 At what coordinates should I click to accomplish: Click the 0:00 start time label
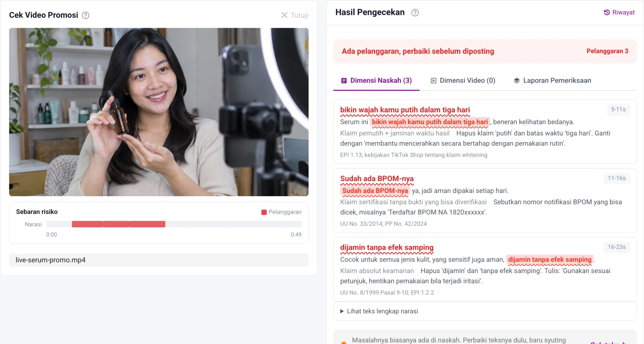coord(52,235)
